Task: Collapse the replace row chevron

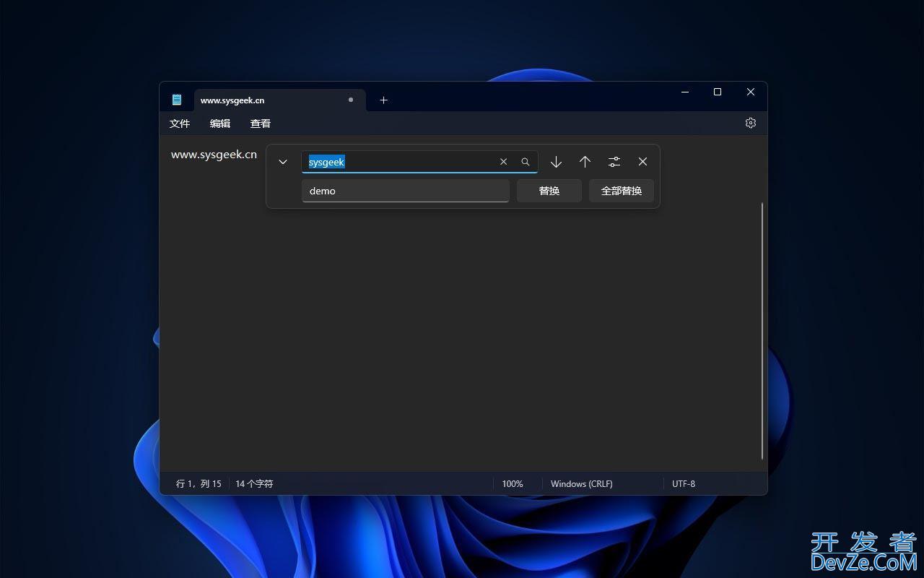Action: pyautogui.click(x=283, y=162)
